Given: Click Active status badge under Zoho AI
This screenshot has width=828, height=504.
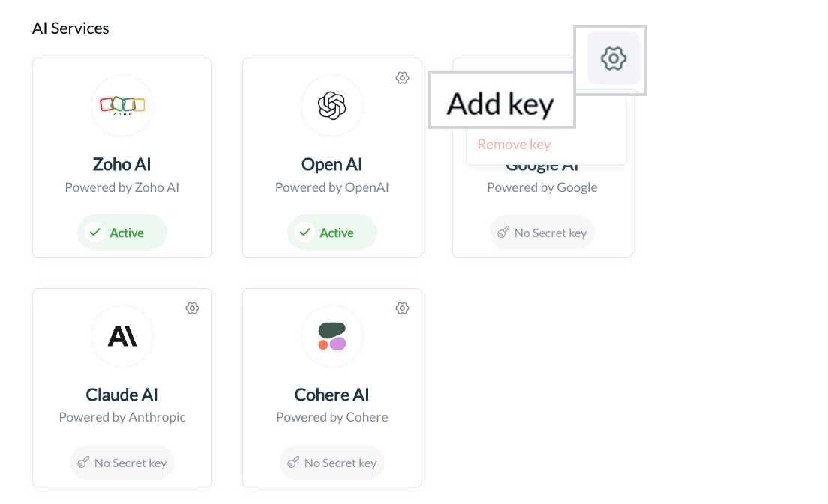Looking at the screenshot, I should [x=122, y=232].
